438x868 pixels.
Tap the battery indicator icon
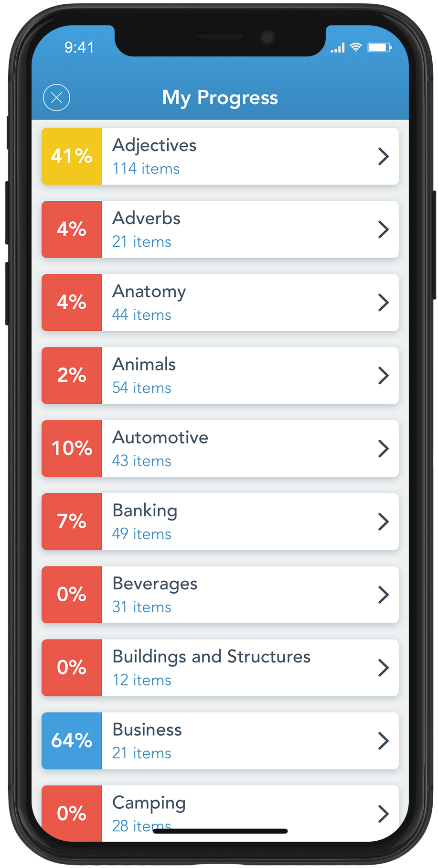point(379,47)
